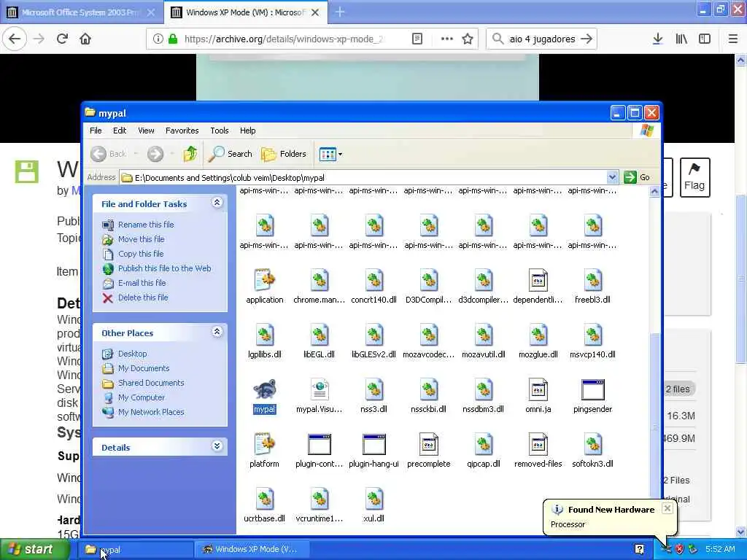
Task: Open the mypal application icon
Action: pyautogui.click(x=264, y=390)
